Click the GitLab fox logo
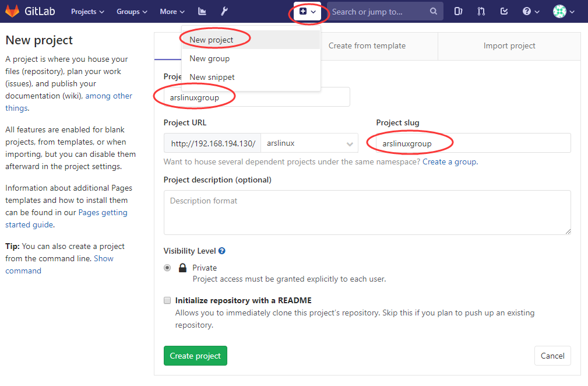Image resolution: width=588 pixels, height=386 pixels. click(x=12, y=11)
